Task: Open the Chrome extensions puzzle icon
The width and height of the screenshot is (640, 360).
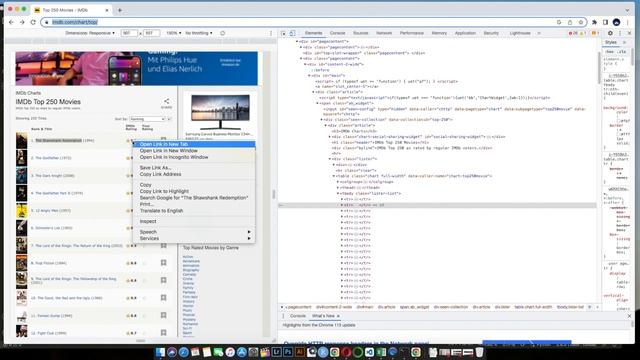Action: click(594, 22)
